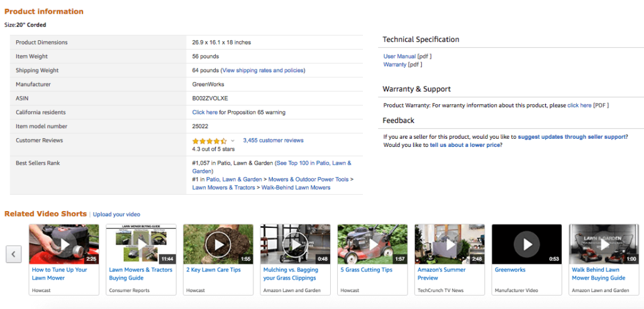Open the User Manual pdf link
This screenshot has width=644, height=309.
click(x=399, y=57)
